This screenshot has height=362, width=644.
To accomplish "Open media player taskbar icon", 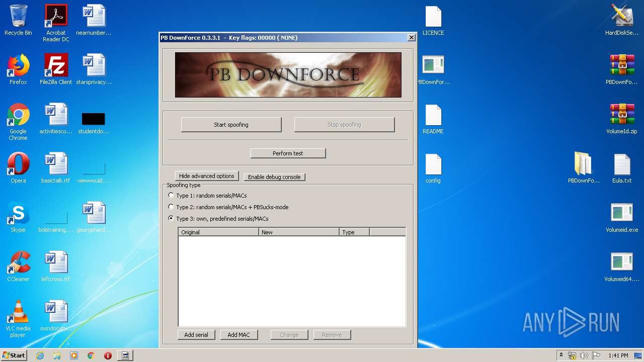I will 74,355.
